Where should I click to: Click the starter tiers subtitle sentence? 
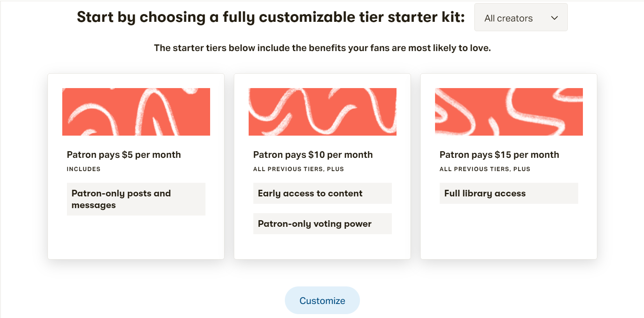[322, 48]
